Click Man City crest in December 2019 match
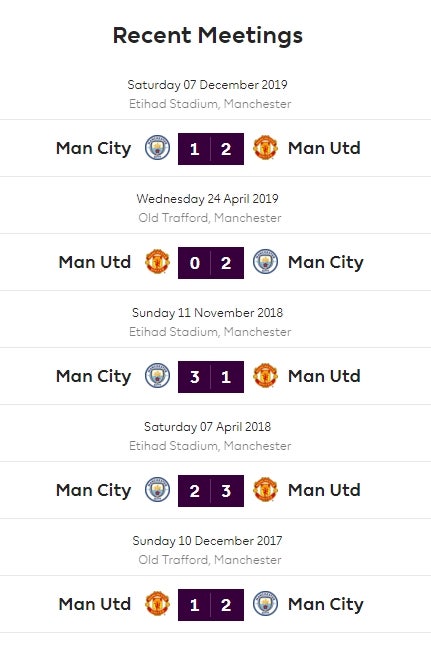This screenshot has width=431, height=652. 158,148
